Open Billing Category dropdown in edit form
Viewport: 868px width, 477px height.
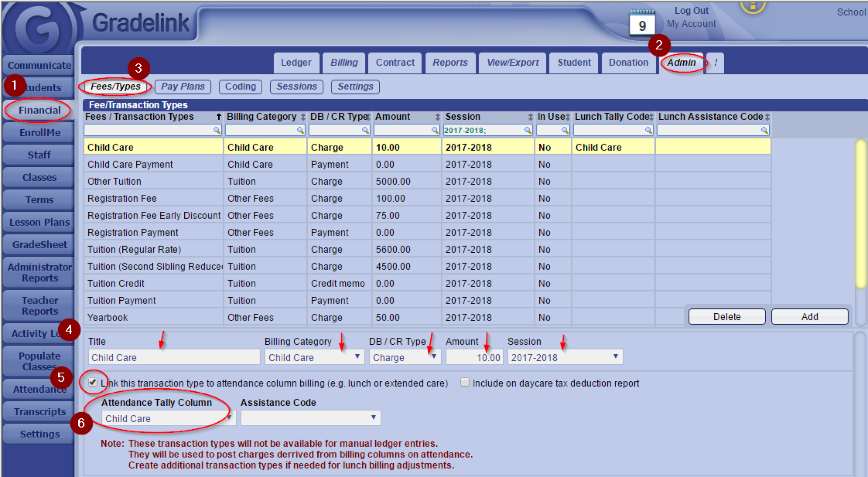314,357
